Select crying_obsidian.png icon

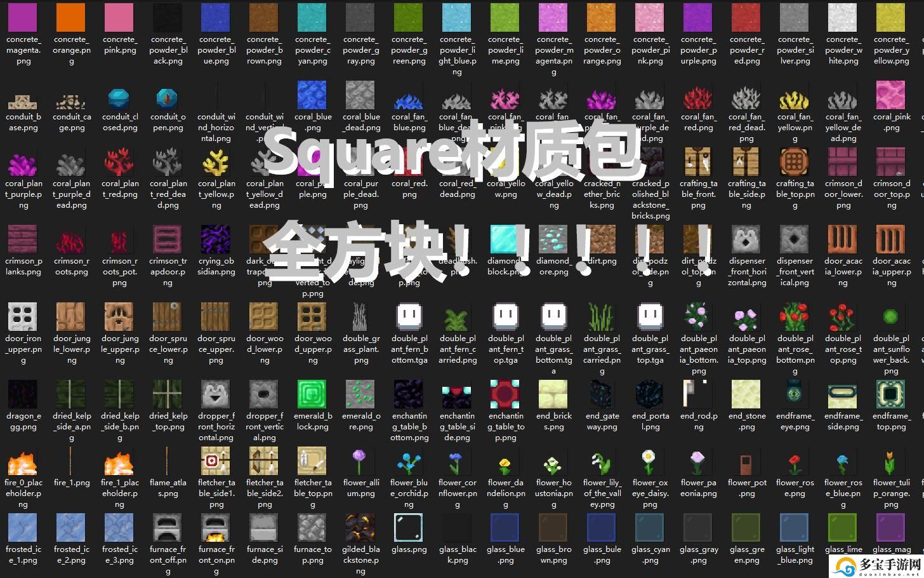pyautogui.click(x=216, y=239)
